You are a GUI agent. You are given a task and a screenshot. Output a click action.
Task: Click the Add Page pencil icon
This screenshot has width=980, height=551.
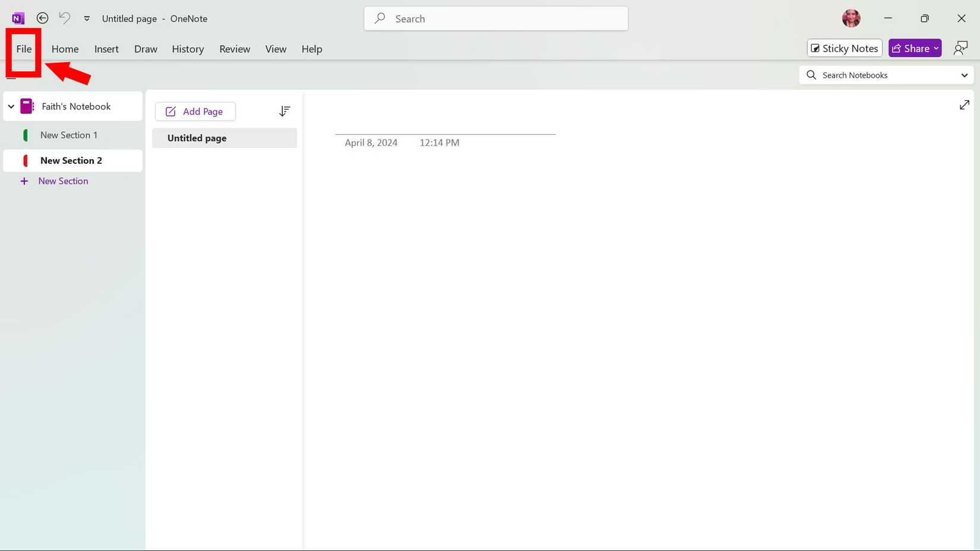(170, 111)
